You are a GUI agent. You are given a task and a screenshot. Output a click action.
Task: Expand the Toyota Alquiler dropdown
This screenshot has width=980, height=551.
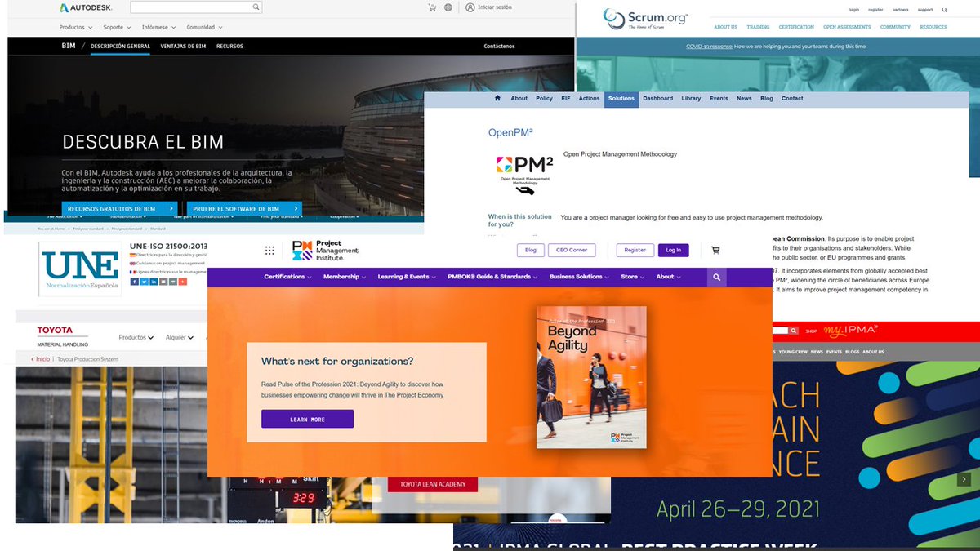[180, 337]
